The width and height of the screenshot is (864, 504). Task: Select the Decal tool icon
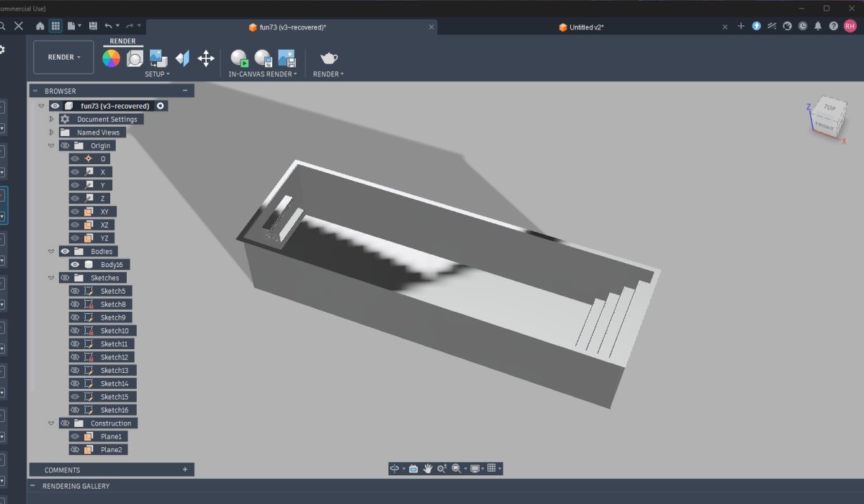158,58
